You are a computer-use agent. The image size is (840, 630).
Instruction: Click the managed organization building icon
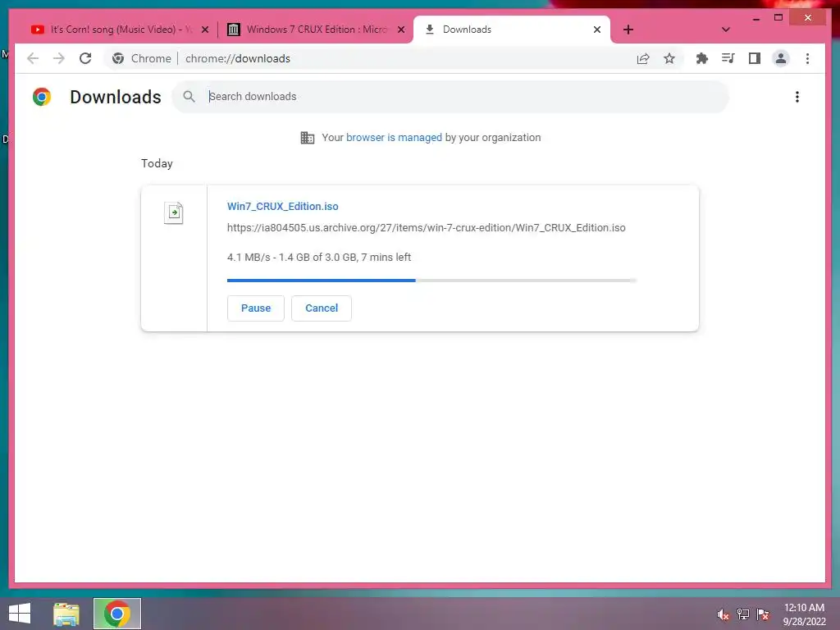[308, 138]
